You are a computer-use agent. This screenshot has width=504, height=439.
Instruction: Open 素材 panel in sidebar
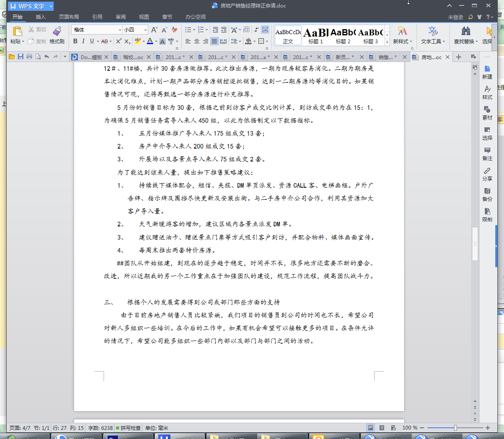487,113
